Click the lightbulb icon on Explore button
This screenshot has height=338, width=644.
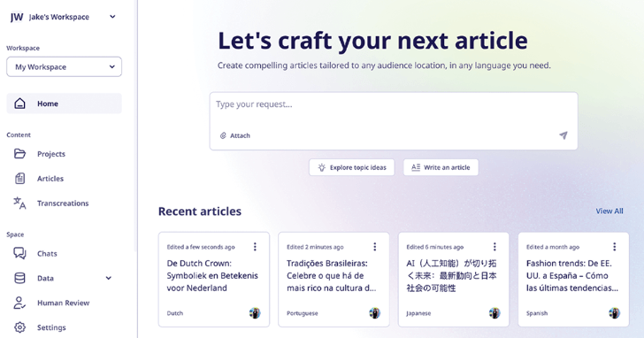point(322,167)
